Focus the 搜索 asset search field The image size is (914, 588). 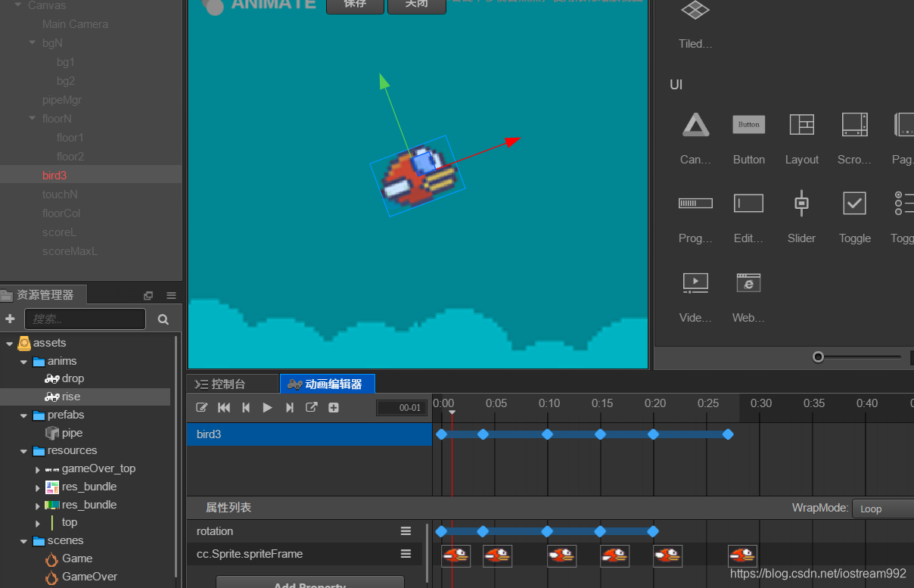(85, 319)
